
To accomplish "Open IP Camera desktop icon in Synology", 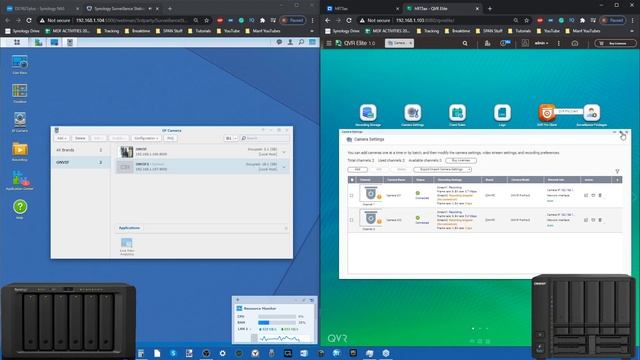I will point(20,122).
